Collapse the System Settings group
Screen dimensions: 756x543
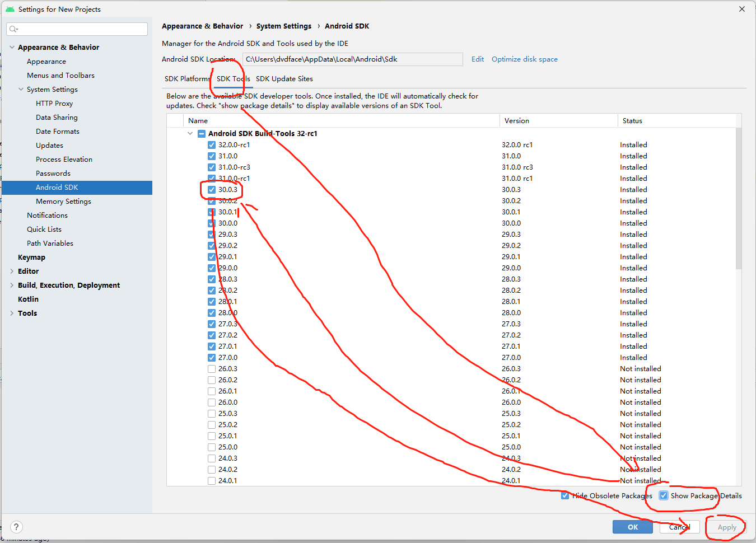click(20, 89)
